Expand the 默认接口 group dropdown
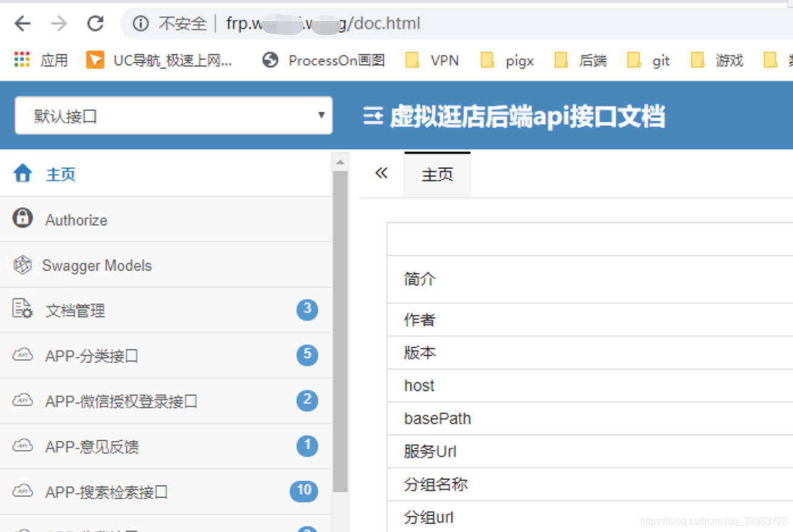The width and height of the screenshot is (793, 532). coord(173,115)
